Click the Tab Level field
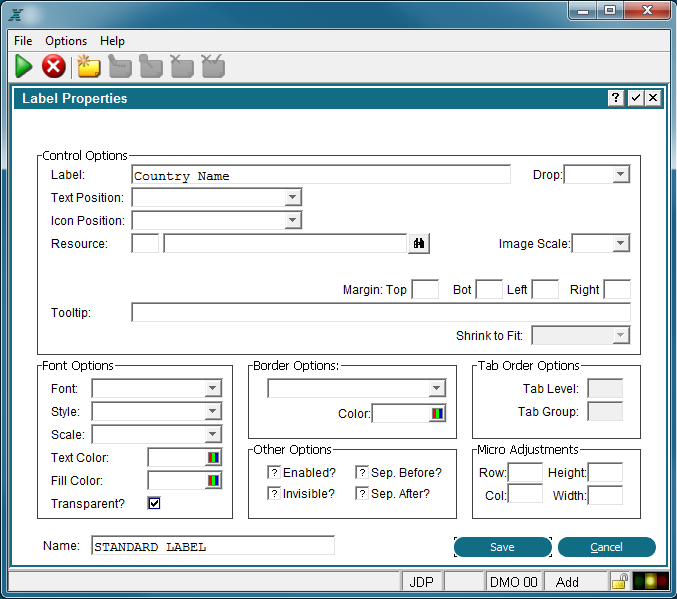The height and width of the screenshot is (599, 677). pos(605,388)
